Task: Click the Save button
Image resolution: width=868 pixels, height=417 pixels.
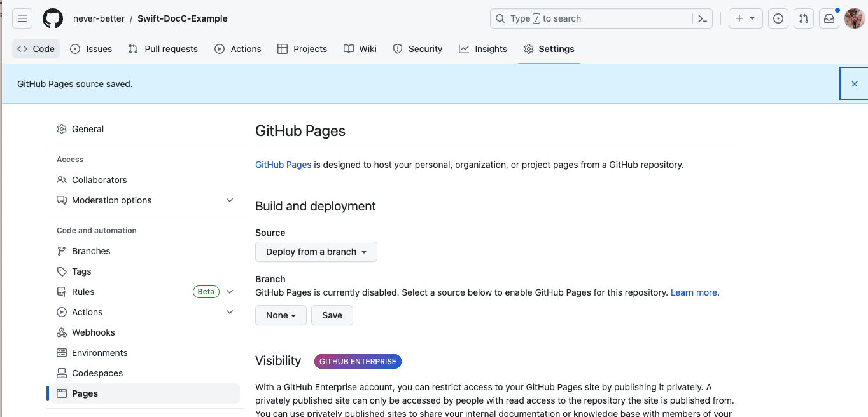Action: (332, 315)
